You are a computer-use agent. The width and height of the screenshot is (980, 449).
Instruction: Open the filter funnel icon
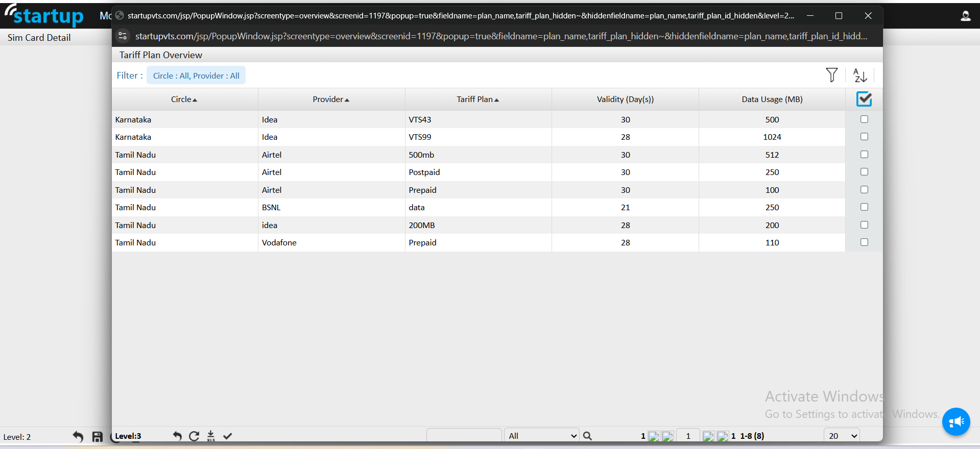pos(831,75)
